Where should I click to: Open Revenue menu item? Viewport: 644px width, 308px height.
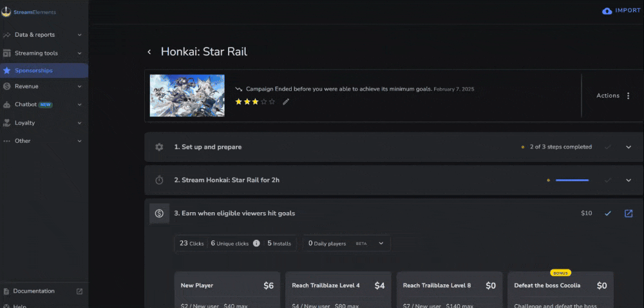coord(44,87)
